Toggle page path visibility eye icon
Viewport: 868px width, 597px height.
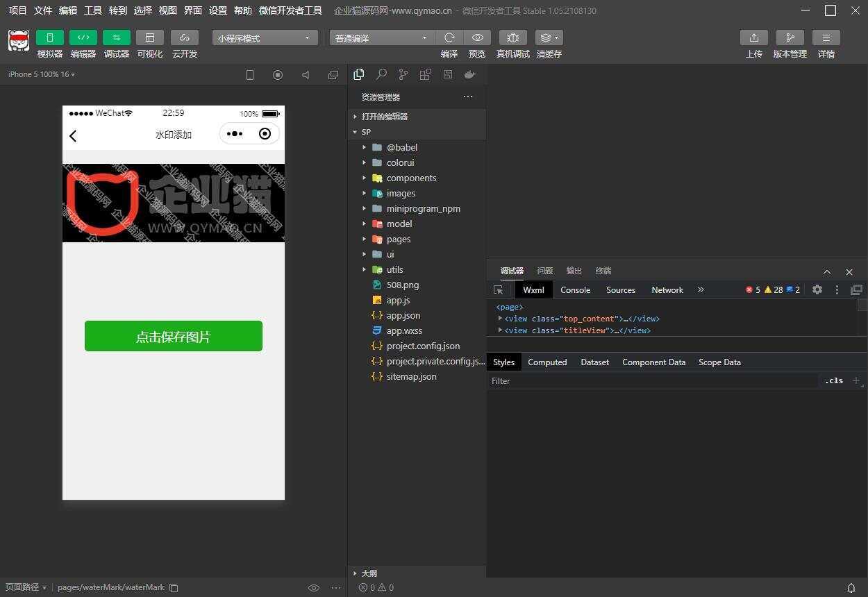[314, 587]
